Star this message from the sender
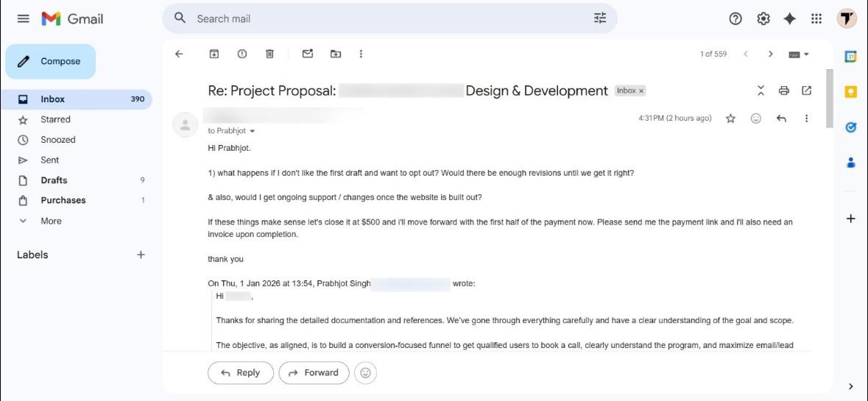The image size is (868, 401). [x=730, y=118]
